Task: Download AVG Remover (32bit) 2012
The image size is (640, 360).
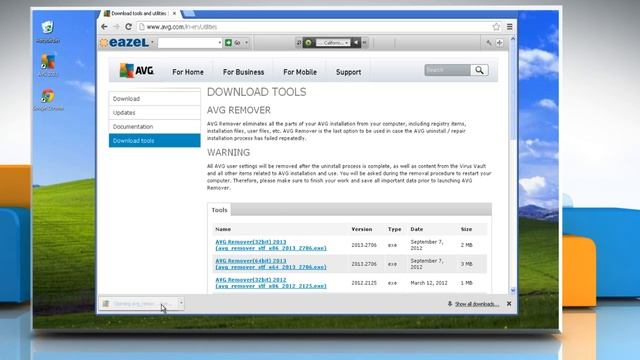Action: [x=271, y=283]
